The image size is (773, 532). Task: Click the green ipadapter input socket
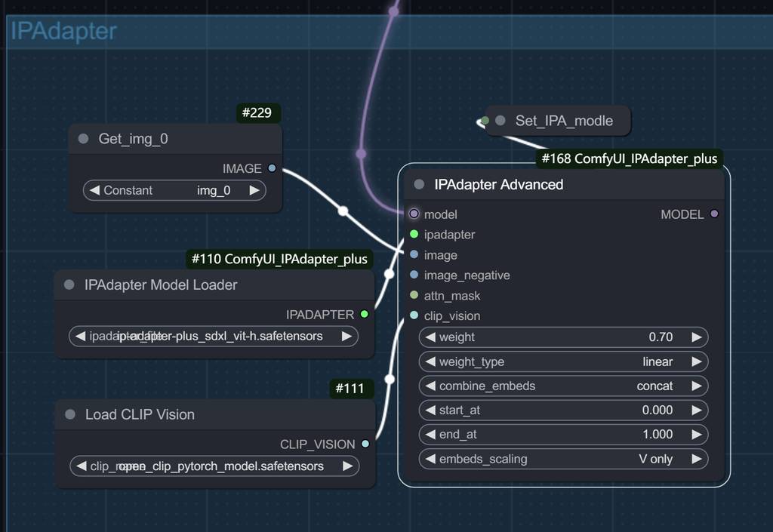click(414, 235)
